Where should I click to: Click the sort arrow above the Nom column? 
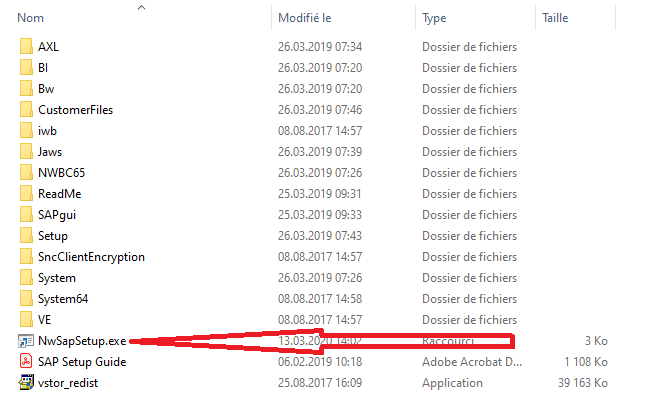coord(141,6)
